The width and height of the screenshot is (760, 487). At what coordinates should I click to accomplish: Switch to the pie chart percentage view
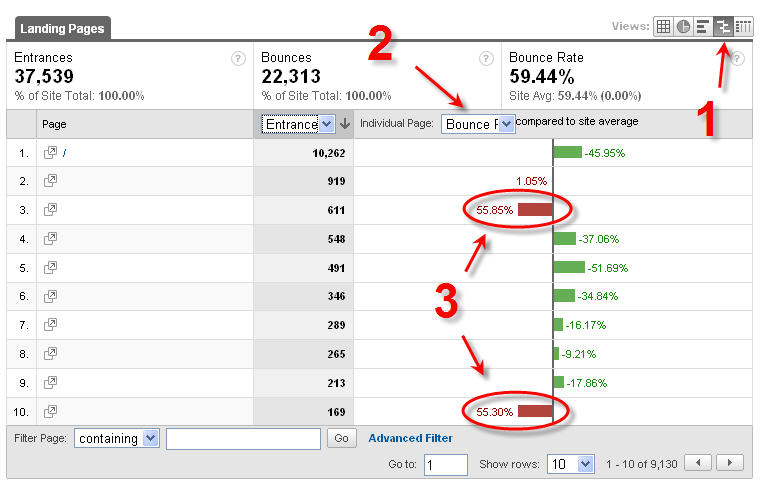point(683,27)
